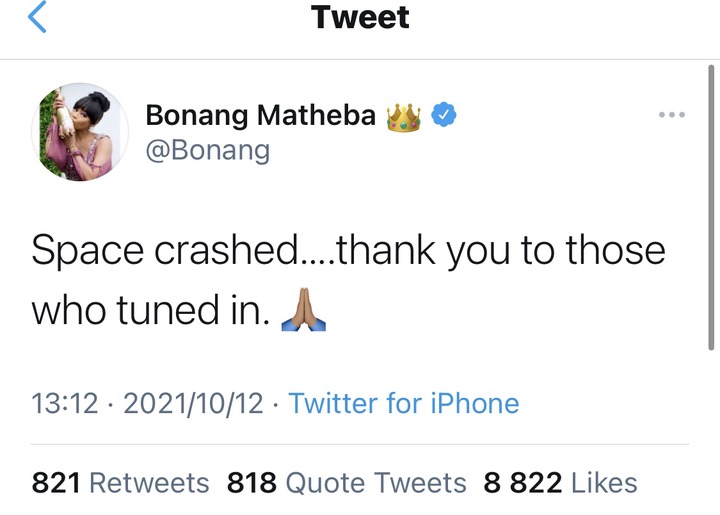Click the vertical scrollbar on the right
Viewport: 720px width, 515px height.
coord(711,207)
